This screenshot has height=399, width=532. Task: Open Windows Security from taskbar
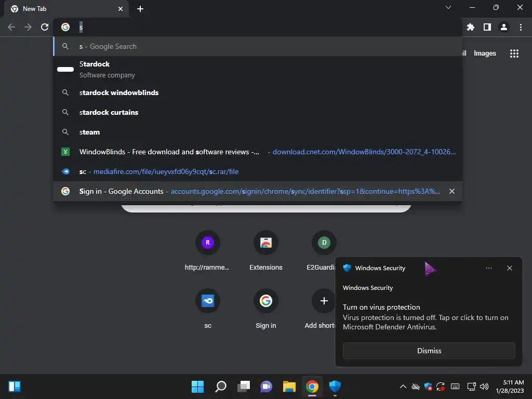[x=335, y=387]
